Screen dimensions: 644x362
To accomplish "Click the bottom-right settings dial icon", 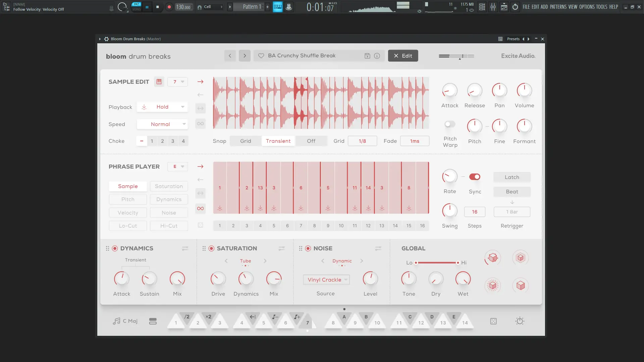I will 520,321.
